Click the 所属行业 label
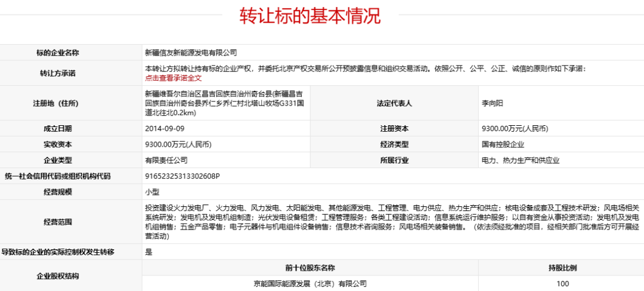 tap(394, 160)
